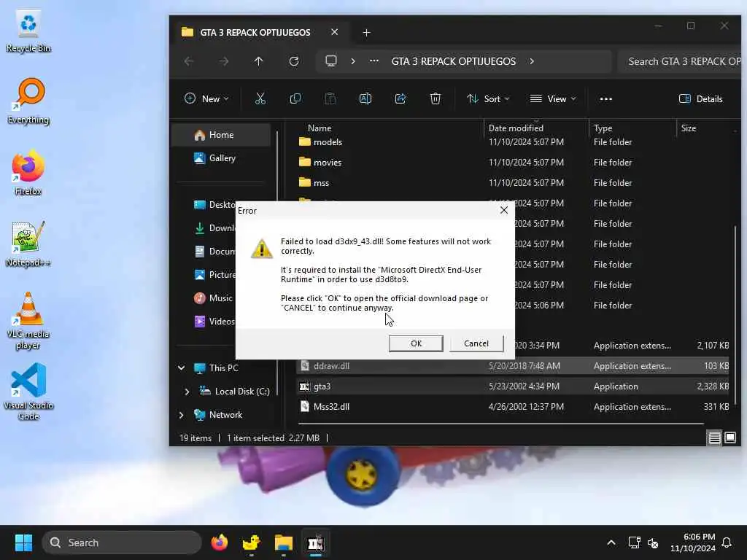Click the Delete trash icon
Viewport: 747px width, 560px height.
click(x=435, y=98)
